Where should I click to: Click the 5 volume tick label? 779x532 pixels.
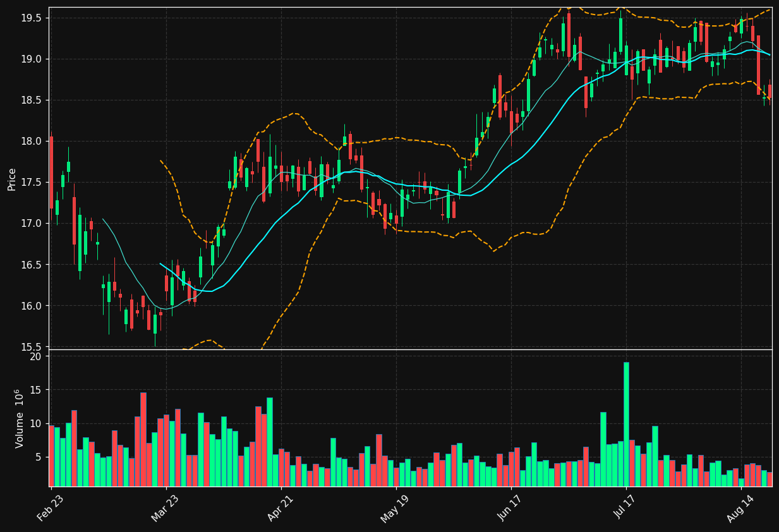click(x=39, y=457)
